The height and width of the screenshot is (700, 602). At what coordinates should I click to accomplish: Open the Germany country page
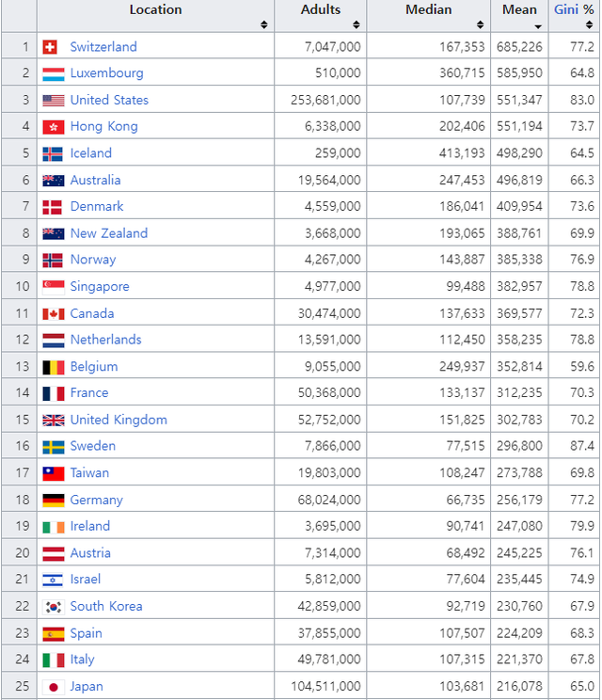(96, 500)
